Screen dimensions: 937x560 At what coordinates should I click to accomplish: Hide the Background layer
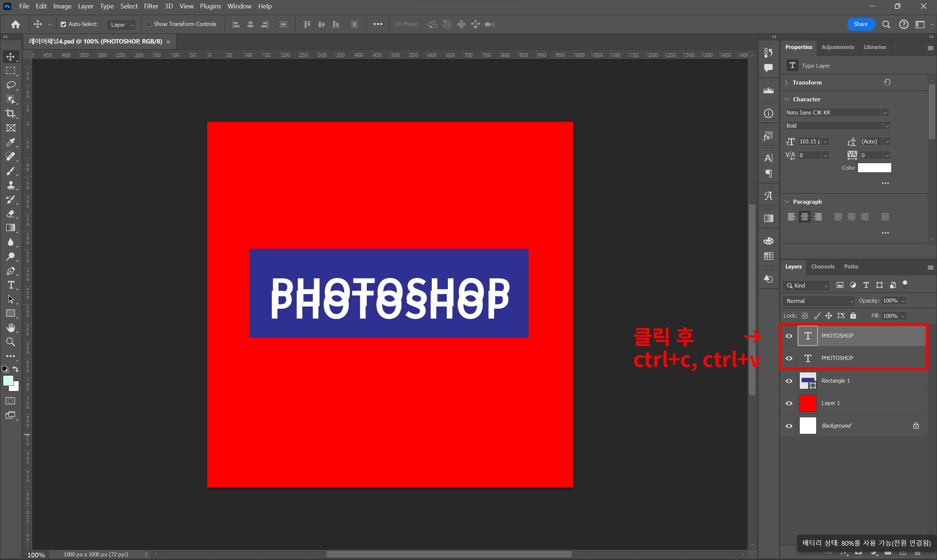(789, 426)
